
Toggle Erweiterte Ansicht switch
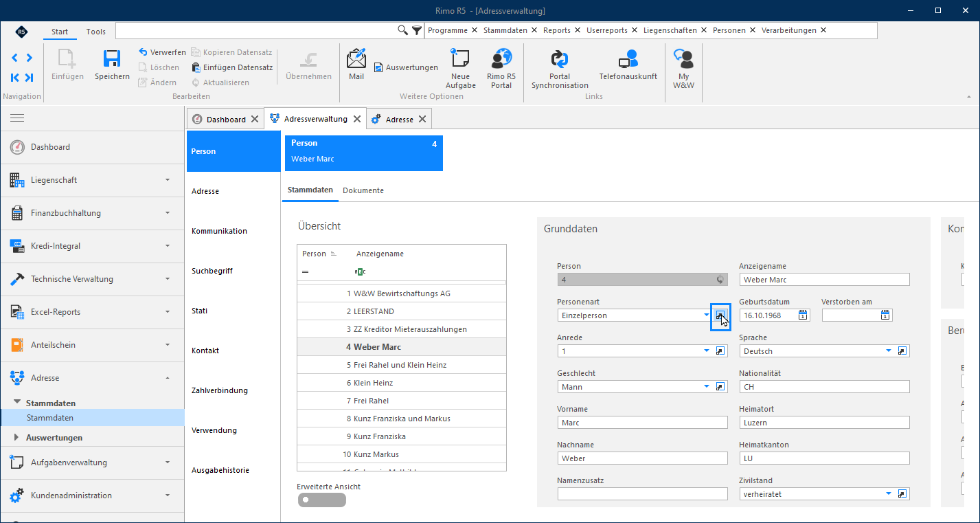[x=321, y=500]
